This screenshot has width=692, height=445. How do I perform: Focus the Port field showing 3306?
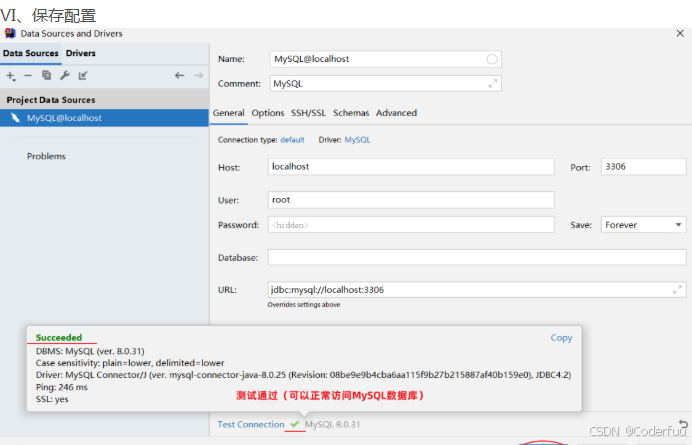point(643,167)
